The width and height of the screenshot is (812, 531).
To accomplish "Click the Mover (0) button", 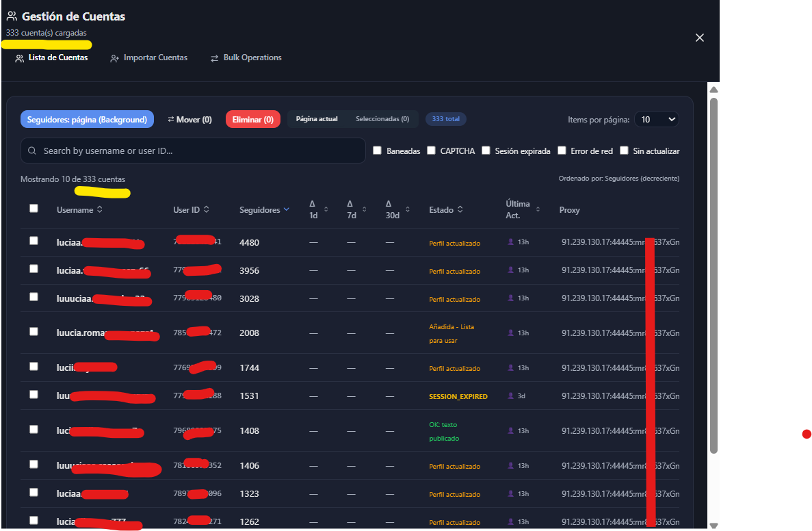I will [x=189, y=119].
